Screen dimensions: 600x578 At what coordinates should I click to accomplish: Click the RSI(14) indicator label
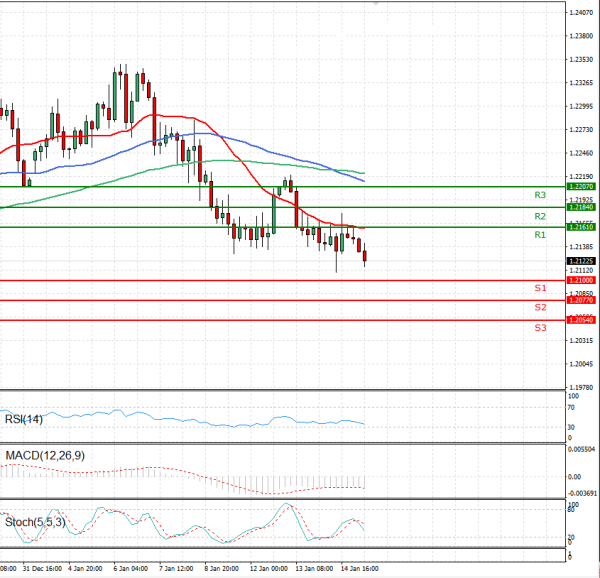pyautogui.click(x=24, y=420)
